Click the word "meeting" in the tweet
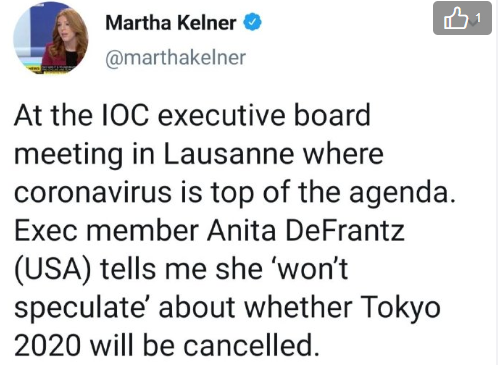Viewport: 498px width, 365px height. point(68,155)
